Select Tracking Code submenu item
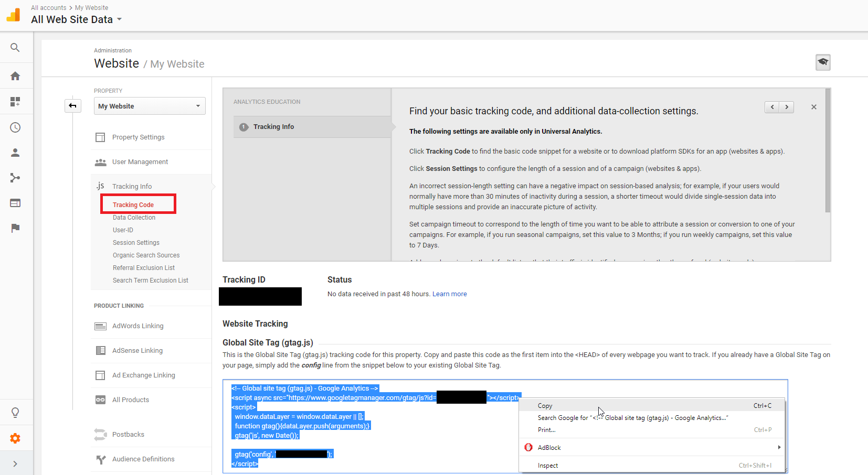The width and height of the screenshot is (868, 475). click(133, 205)
